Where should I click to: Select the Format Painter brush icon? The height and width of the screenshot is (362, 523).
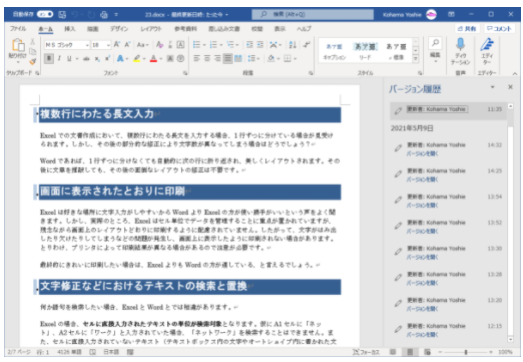click(x=33, y=61)
